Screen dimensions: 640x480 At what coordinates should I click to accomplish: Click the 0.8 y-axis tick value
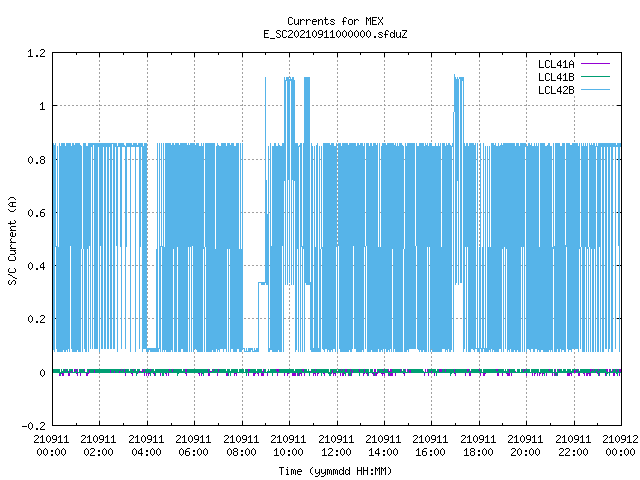36,160
